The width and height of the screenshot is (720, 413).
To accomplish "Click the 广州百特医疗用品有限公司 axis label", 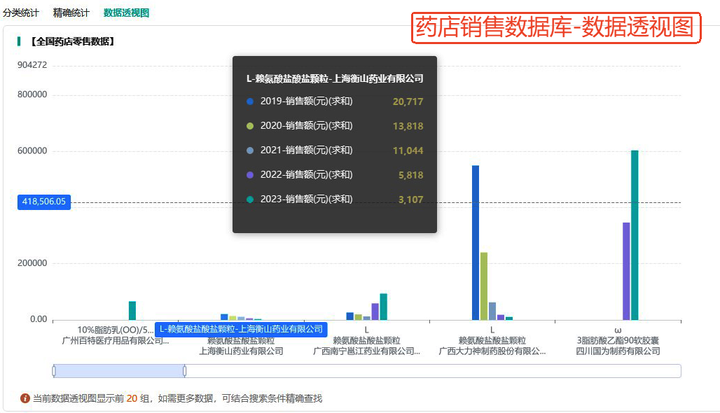I will pyautogui.click(x=115, y=341).
